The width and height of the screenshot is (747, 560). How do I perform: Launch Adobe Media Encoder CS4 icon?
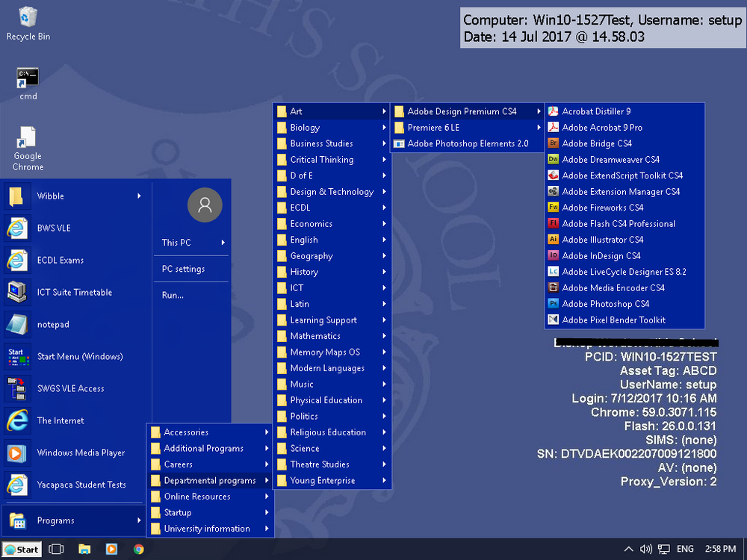click(553, 287)
